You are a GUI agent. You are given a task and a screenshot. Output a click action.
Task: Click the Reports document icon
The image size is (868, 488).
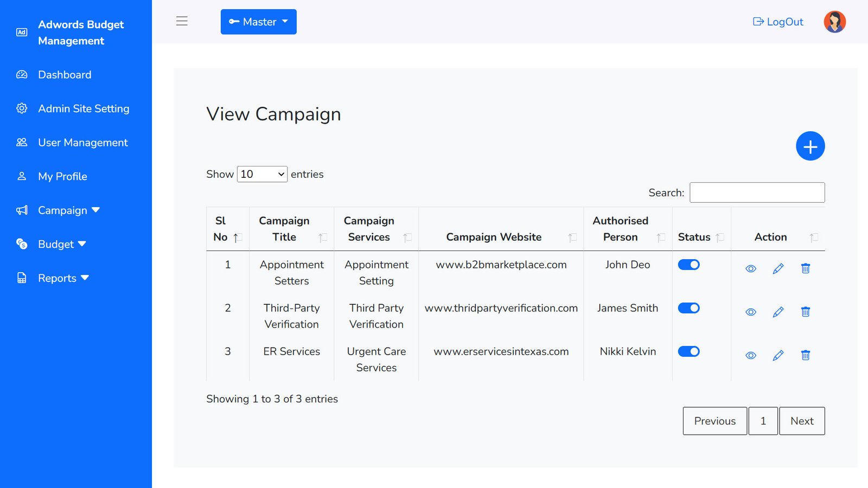pos(22,278)
